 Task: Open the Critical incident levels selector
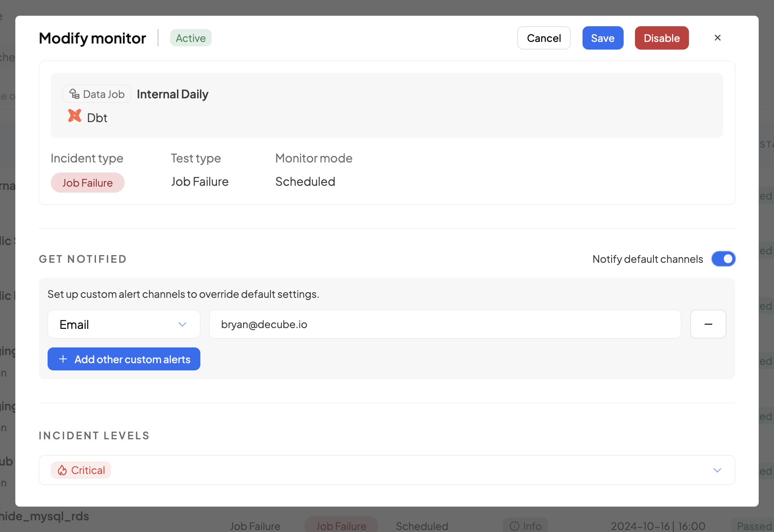click(387, 470)
